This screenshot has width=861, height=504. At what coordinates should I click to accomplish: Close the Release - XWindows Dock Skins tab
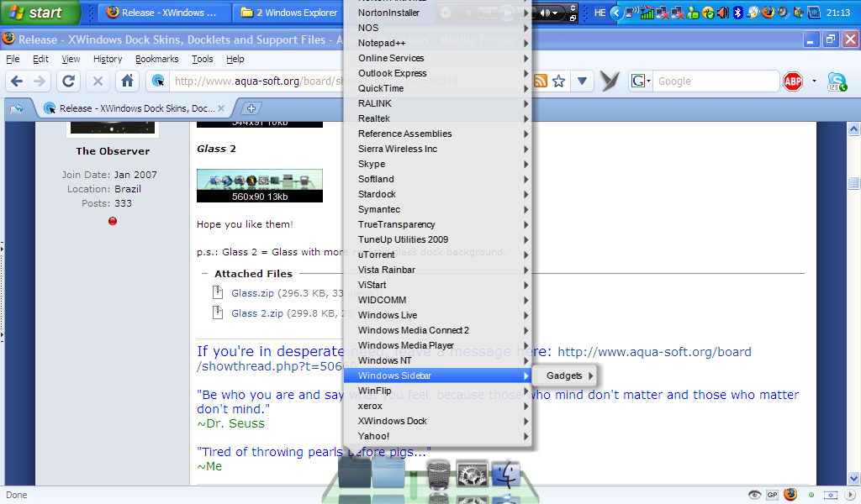tap(221, 108)
